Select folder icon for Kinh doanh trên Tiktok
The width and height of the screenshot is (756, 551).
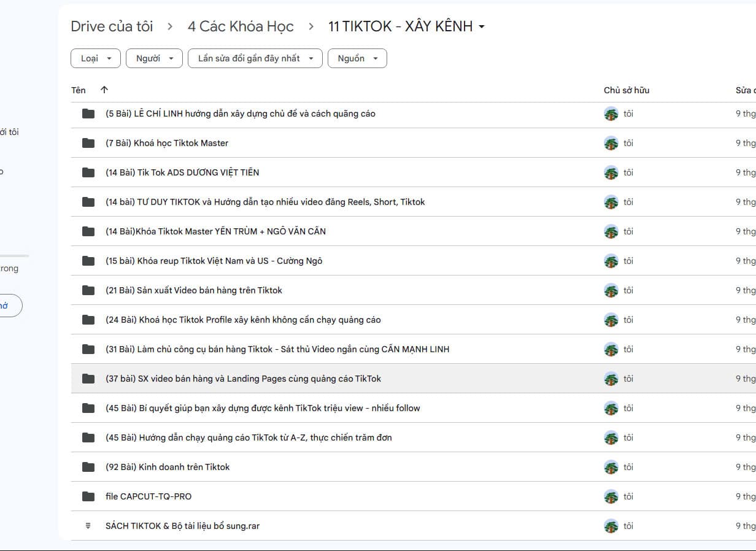click(88, 467)
